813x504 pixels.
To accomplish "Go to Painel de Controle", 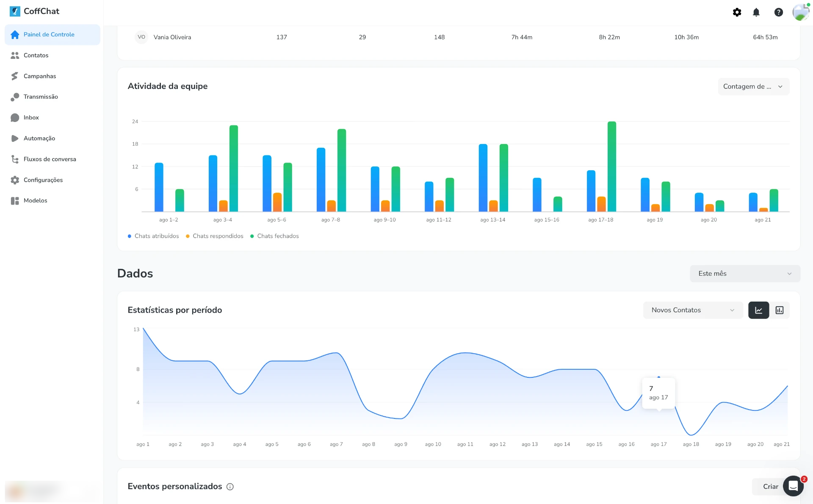I will point(53,35).
